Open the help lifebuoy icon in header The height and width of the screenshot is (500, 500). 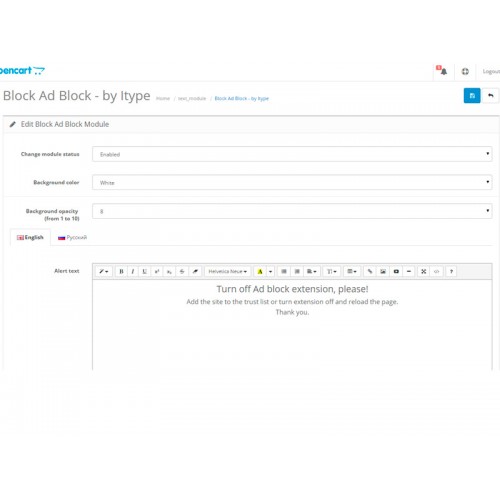(x=465, y=71)
